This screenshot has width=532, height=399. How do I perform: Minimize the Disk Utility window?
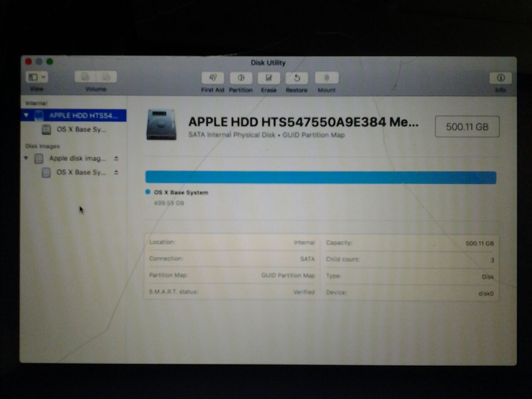click(x=39, y=62)
